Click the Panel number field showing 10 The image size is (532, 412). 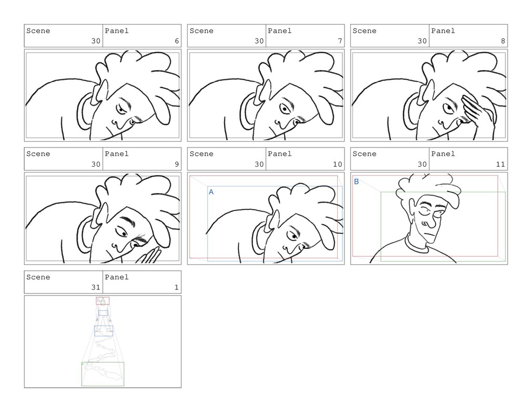[305, 159]
